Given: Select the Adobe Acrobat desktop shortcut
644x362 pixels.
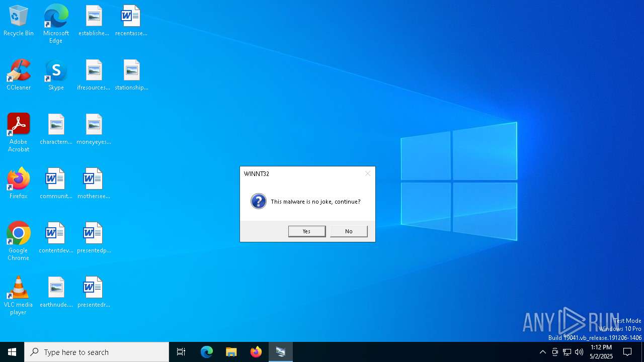Looking at the screenshot, I should click(19, 133).
